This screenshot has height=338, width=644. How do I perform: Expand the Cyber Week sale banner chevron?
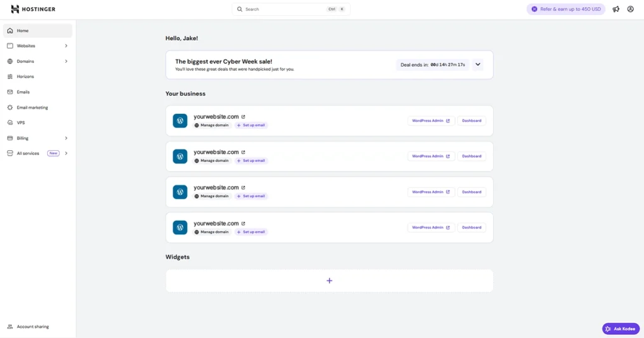(x=478, y=65)
